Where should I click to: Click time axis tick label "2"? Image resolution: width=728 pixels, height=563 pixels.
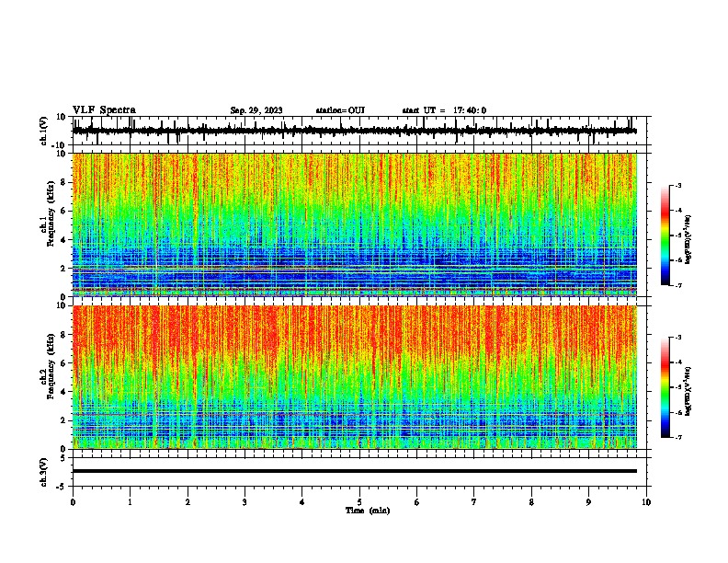click(x=188, y=502)
